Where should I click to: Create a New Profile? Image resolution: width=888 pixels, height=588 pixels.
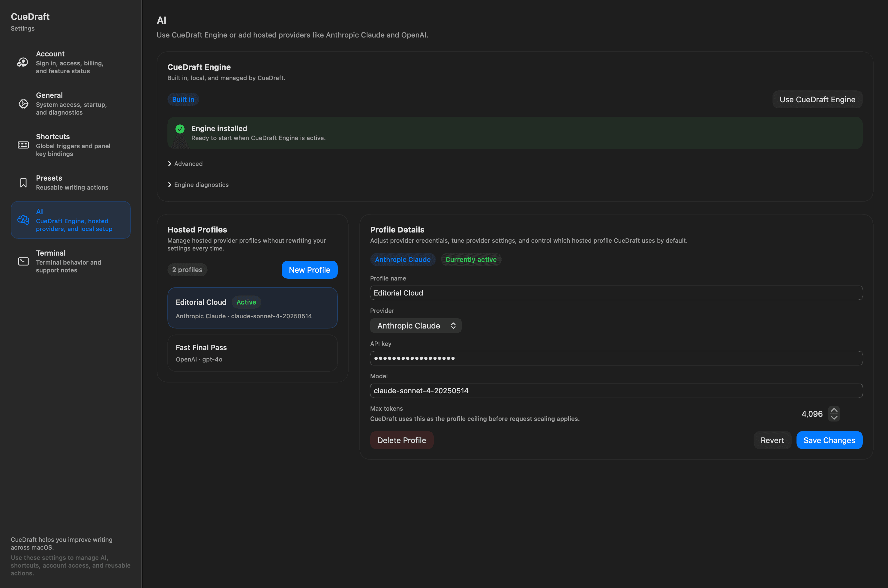309,270
